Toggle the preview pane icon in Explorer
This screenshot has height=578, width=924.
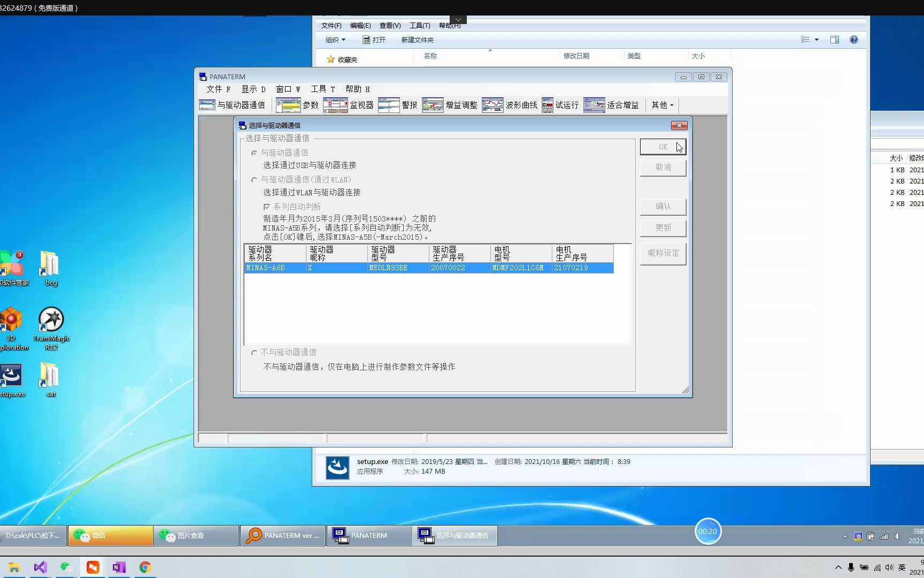tap(835, 40)
